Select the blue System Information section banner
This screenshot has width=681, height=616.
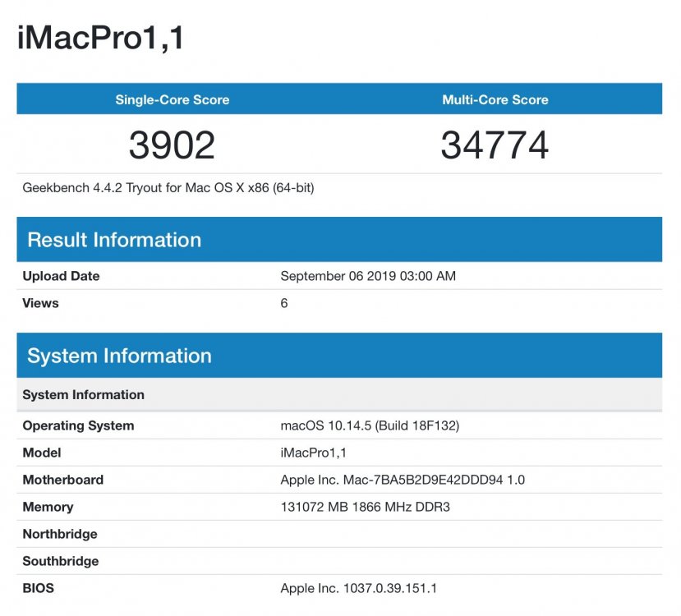[339, 356]
